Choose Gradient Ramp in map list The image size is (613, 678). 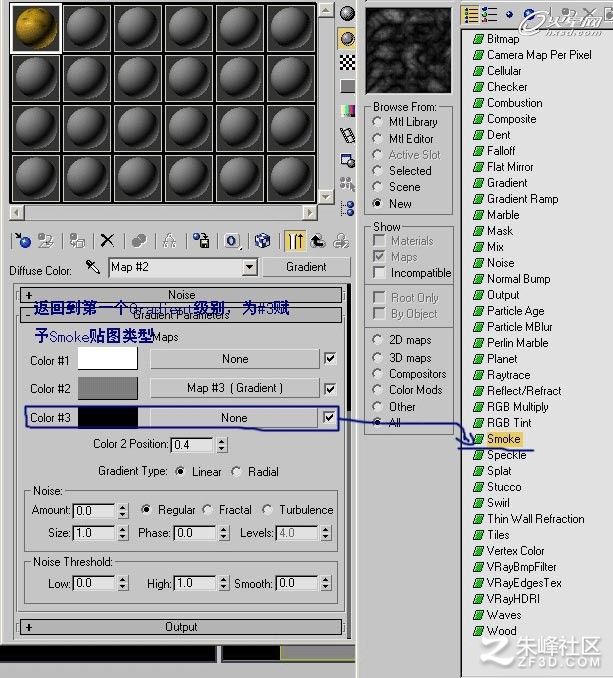tap(522, 199)
